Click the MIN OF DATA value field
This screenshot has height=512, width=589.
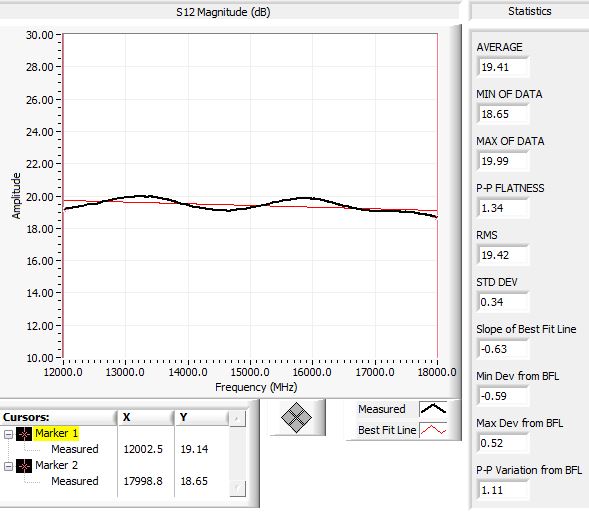point(503,114)
